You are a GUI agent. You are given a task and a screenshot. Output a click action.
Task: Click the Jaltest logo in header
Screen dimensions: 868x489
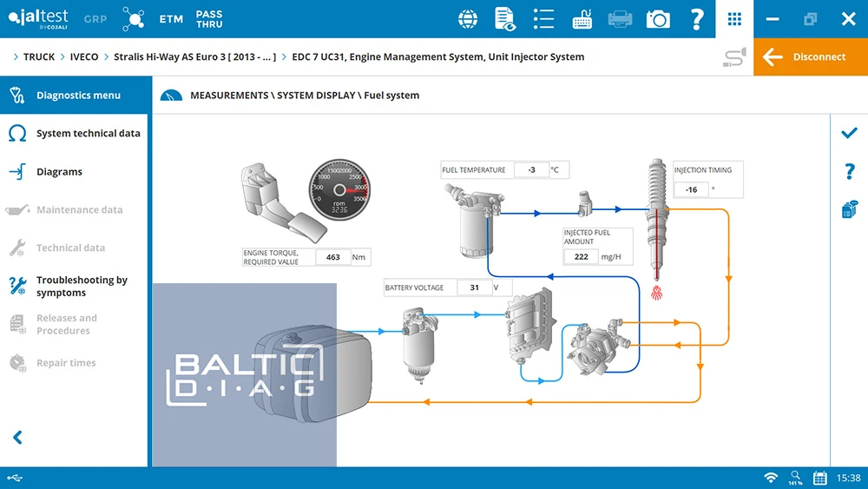point(38,18)
